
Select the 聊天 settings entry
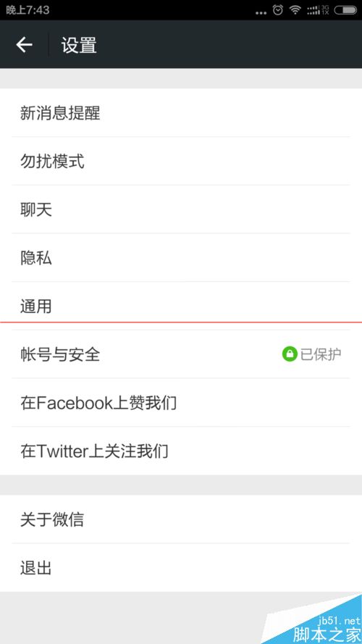(x=181, y=209)
